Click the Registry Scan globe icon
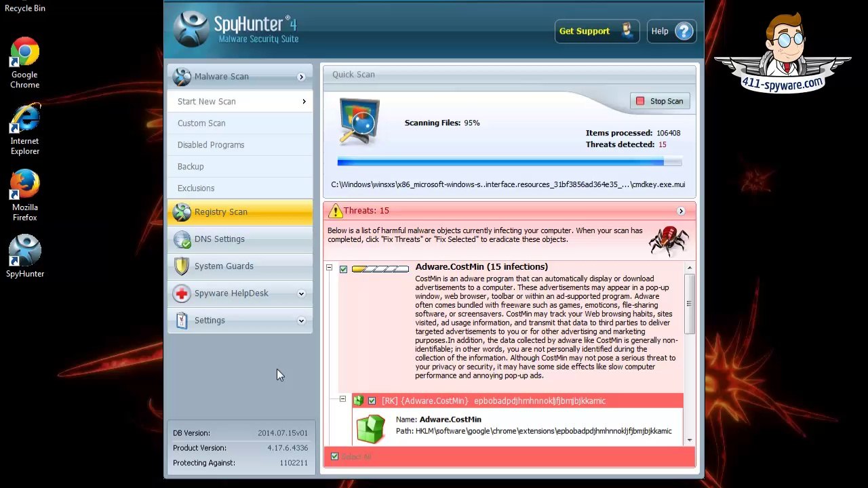Screen dimensions: 868x488 (x=182, y=212)
